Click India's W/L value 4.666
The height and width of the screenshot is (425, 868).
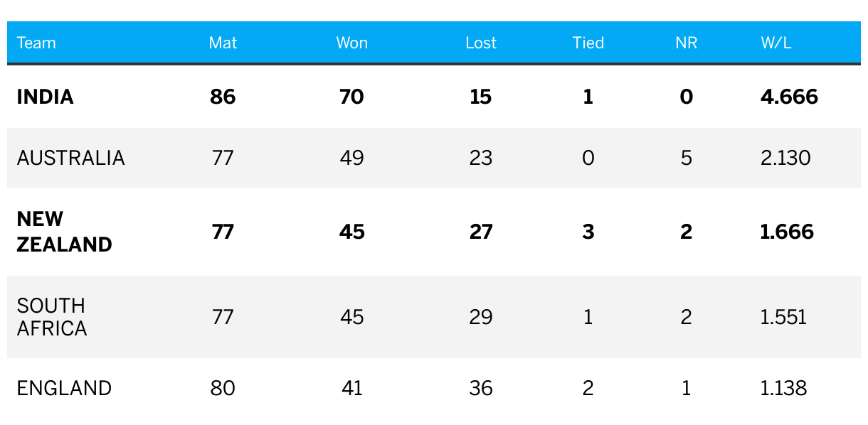click(x=789, y=97)
